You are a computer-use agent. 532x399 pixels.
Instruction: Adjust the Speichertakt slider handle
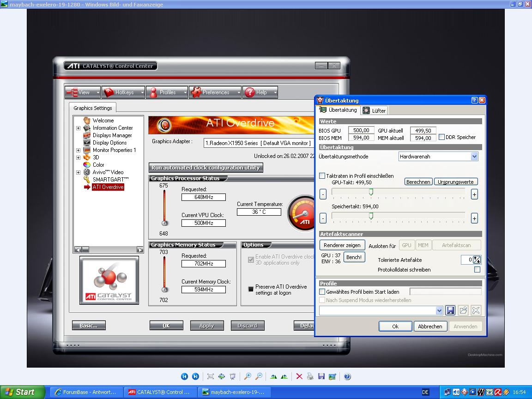tap(371, 216)
